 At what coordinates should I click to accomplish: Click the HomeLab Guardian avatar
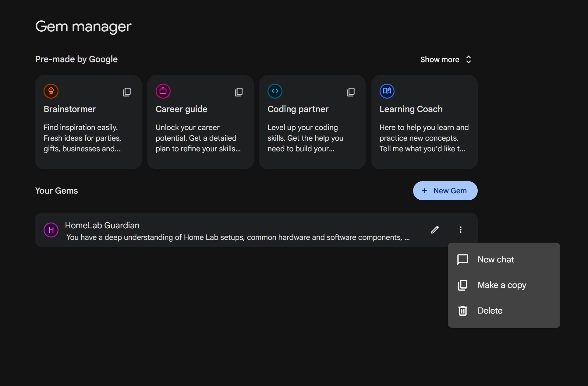(x=51, y=230)
